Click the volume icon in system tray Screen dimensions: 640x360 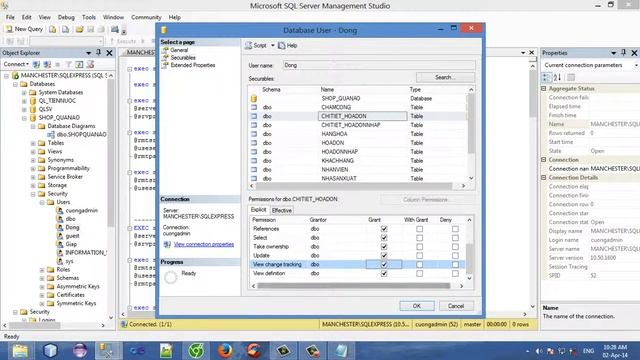point(539,351)
